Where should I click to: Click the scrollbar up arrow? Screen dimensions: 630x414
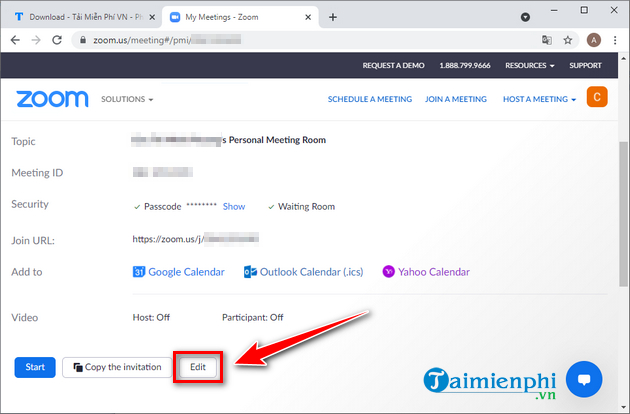[x=623, y=58]
